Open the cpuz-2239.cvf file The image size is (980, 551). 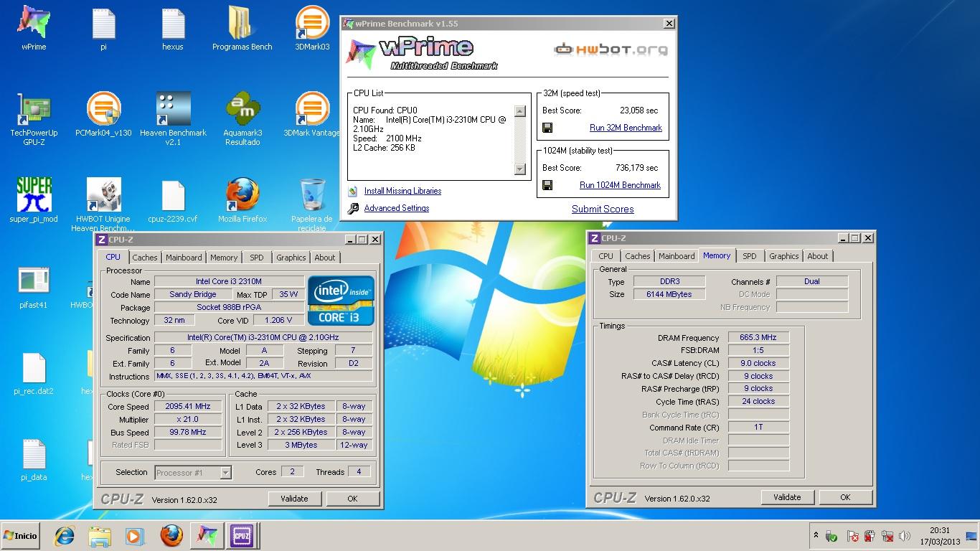click(x=173, y=200)
